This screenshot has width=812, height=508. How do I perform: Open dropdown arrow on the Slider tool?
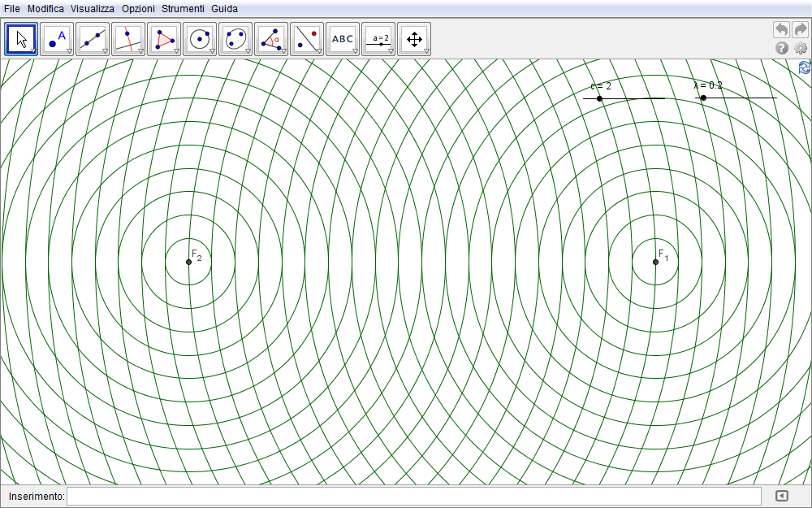[391, 51]
